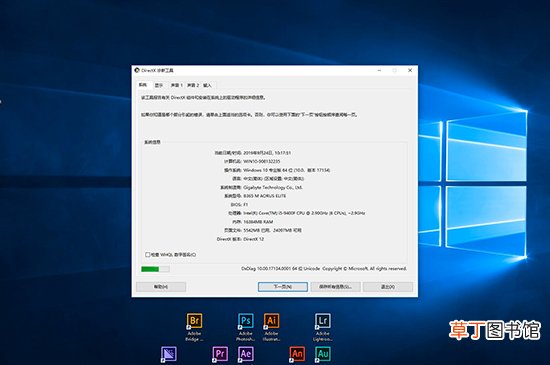Switch to the 系统 (System) tab

point(143,85)
